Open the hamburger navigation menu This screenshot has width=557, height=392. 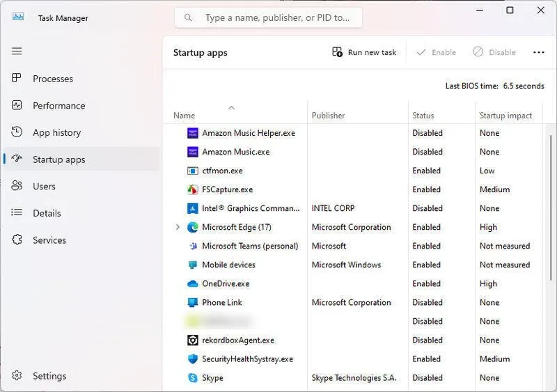click(x=17, y=51)
